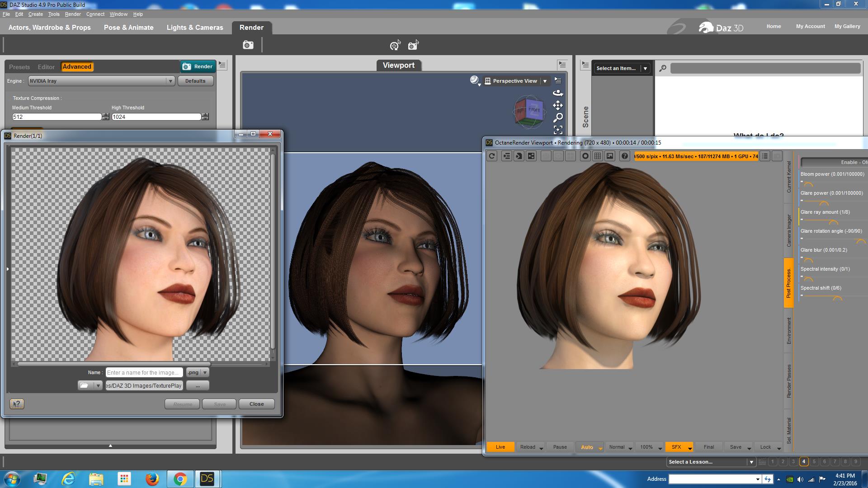Select the orbit rotate view tool

(x=558, y=93)
